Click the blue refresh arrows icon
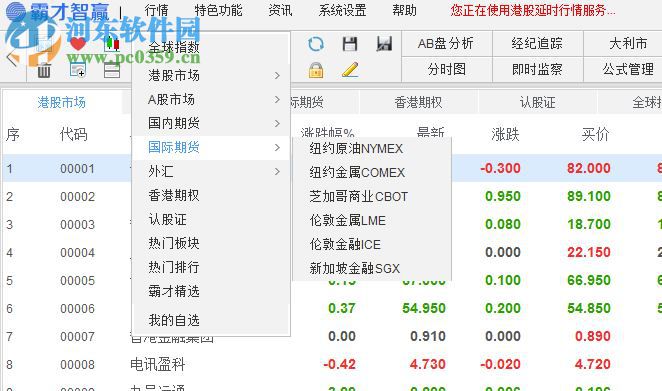662x391 pixels. coord(316,43)
